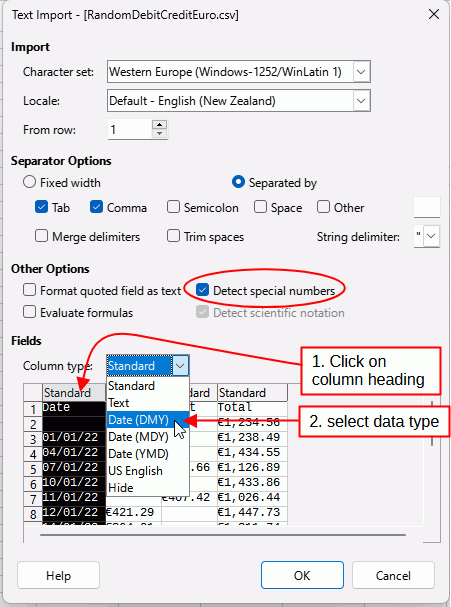Enable Evaluate formulas checkbox
Image resolution: width=451 pixels, height=607 pixels.
click(29, 312)
